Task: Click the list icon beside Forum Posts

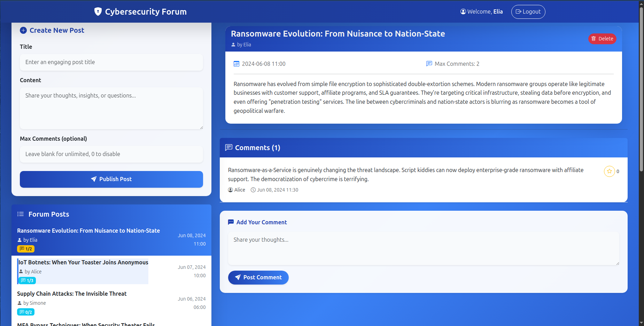Action: pyautogui.click(x=21, y=214)
